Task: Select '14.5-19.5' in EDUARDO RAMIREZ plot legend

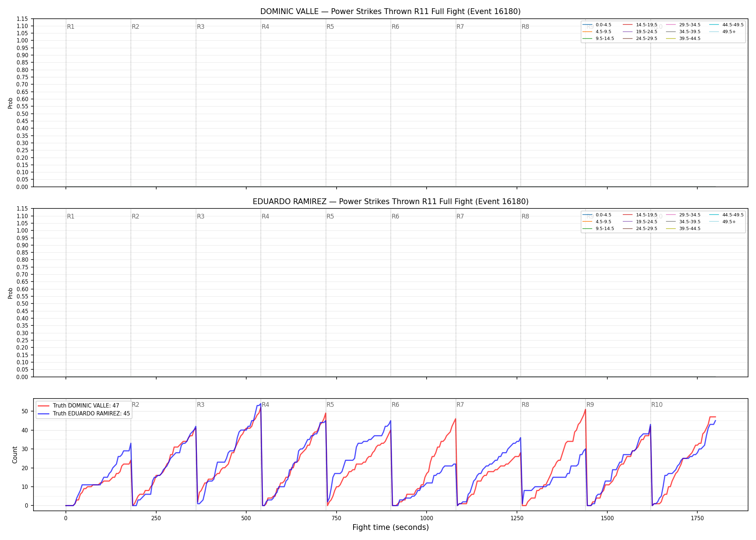Action: pyautogui.click(x=647, y=215)
